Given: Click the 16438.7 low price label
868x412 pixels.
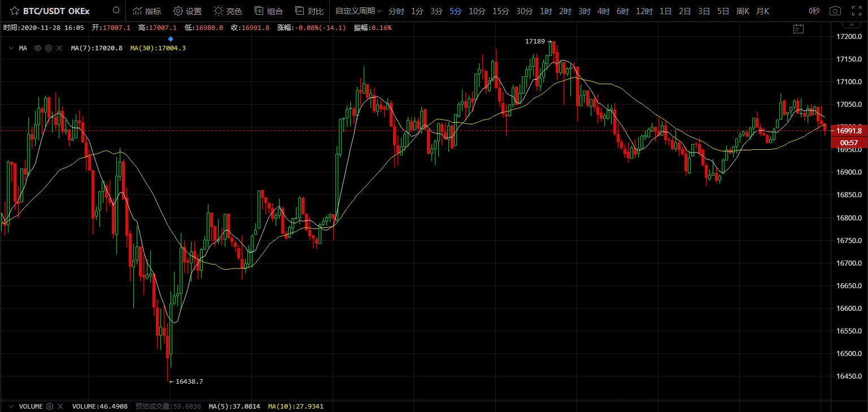Looking at the screenshot, I should pyautogui.click(x=189, y=381).
